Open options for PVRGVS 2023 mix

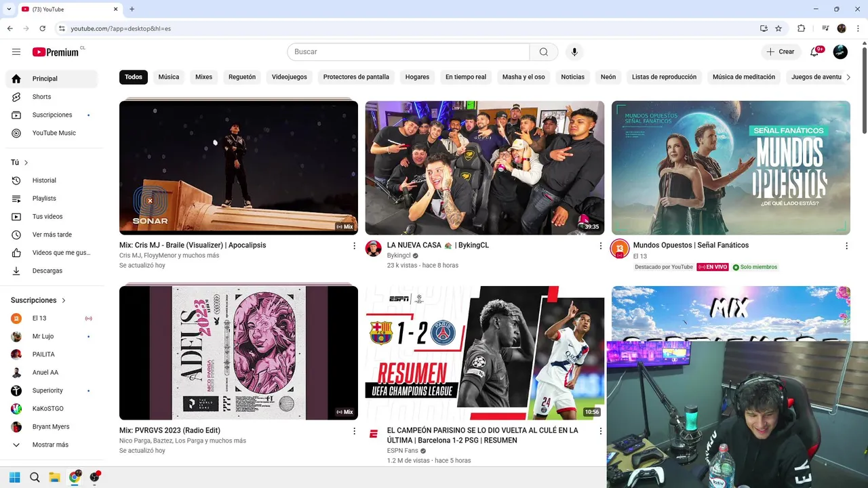point(354,431)
